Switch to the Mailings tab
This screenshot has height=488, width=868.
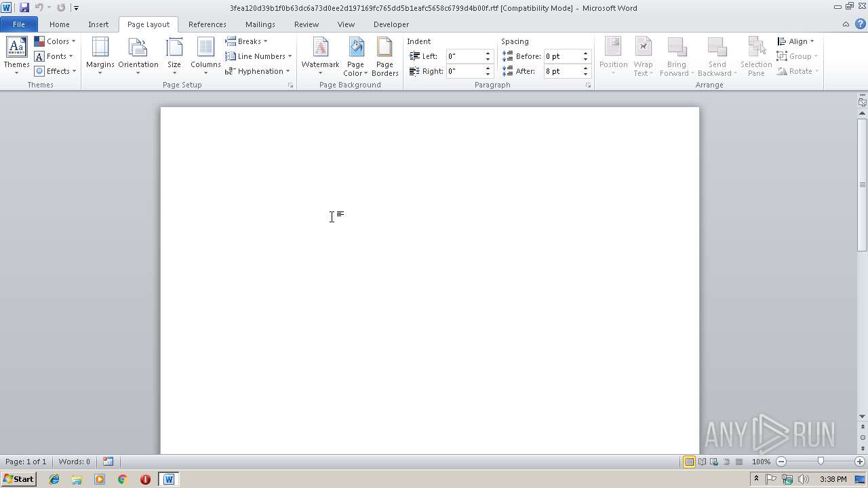[x=260, y=24]
